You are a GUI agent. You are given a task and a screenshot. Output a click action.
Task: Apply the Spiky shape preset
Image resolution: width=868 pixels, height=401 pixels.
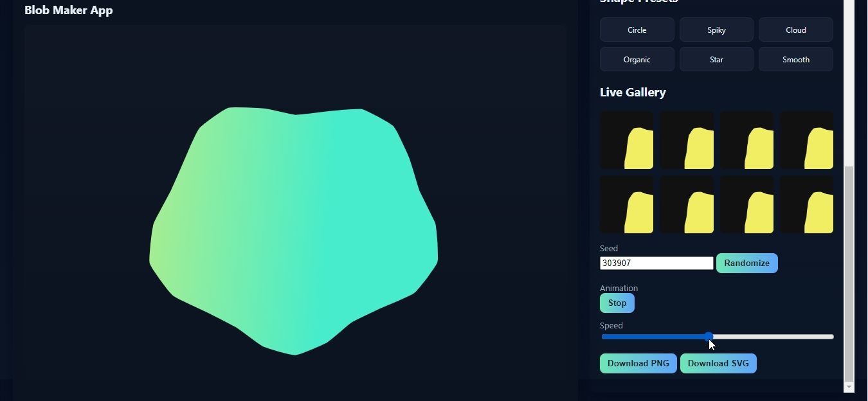point(716,30)
